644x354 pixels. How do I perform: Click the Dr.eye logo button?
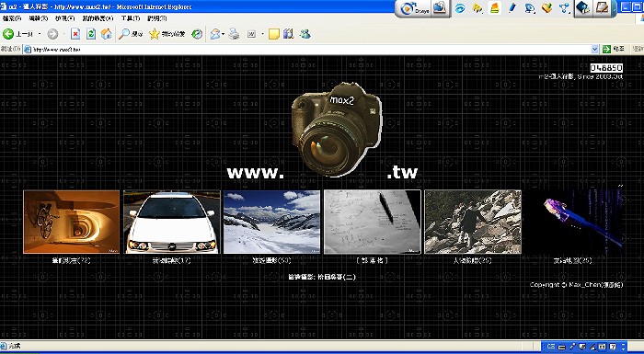[414, 8]
